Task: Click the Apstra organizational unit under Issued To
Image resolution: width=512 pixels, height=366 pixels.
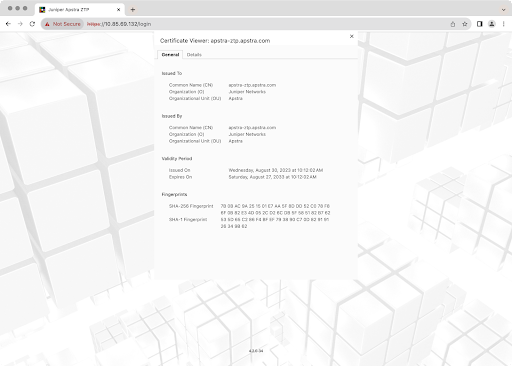Action: (x=235, y=99)
